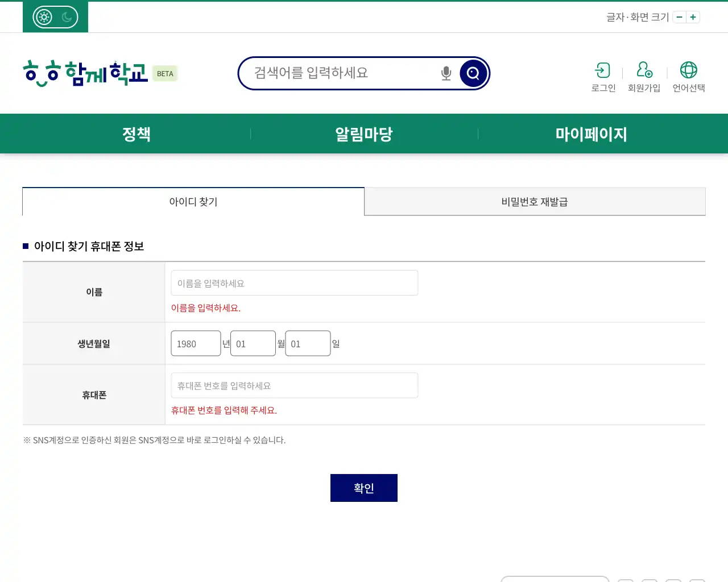Open the 정책 menu
728x582 pixels.
[136, 134]
